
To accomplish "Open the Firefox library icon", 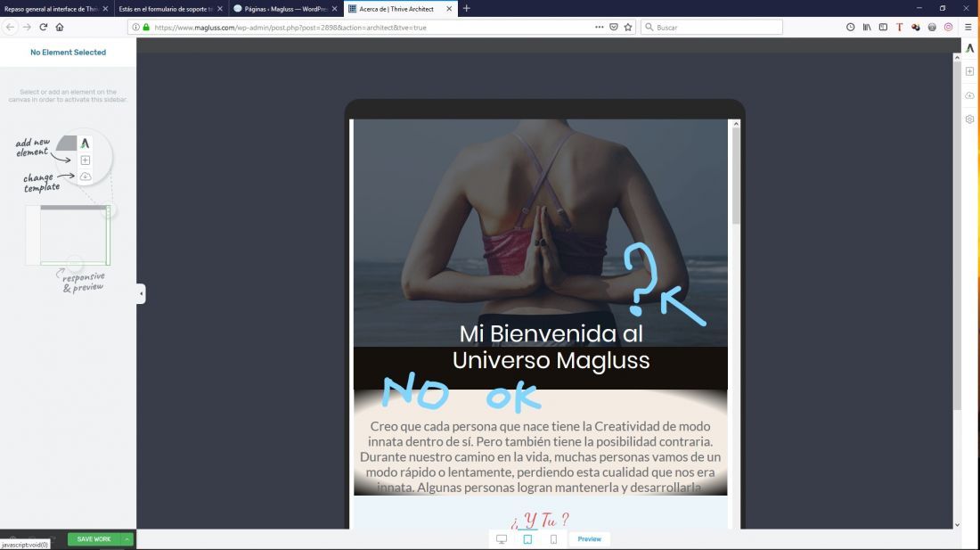I will pos(867,27).
